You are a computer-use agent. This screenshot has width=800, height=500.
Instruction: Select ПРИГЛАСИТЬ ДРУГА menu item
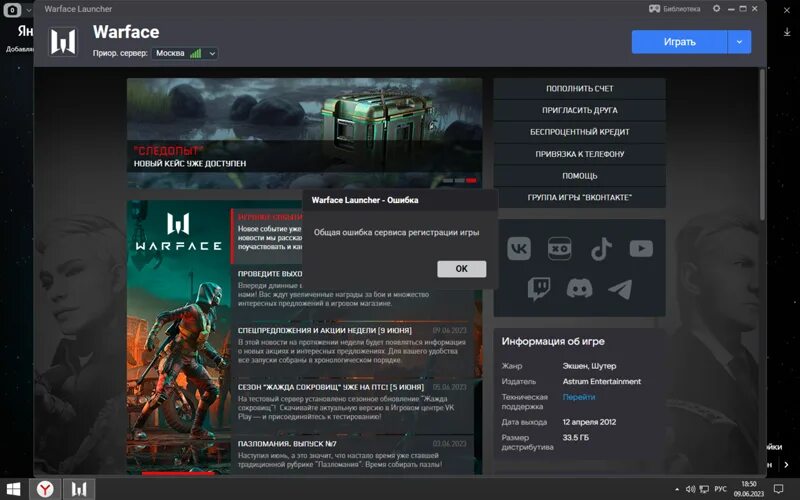pyautogui.click(x=580, y=110)
